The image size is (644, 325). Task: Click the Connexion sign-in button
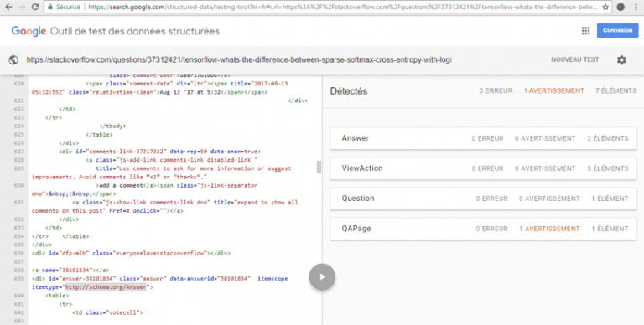point(617,30)
